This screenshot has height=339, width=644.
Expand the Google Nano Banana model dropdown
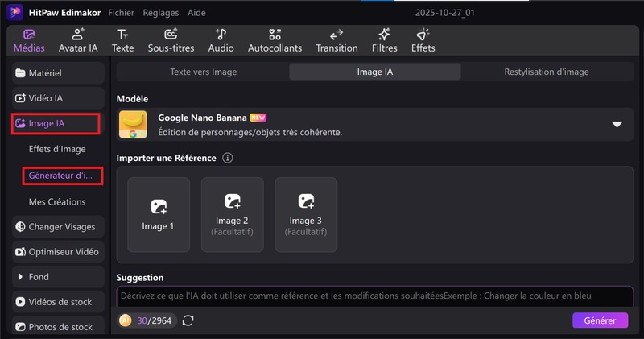617,125
